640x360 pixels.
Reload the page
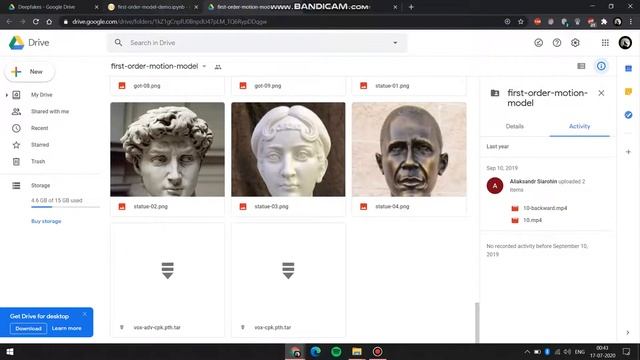pos(36,22)
